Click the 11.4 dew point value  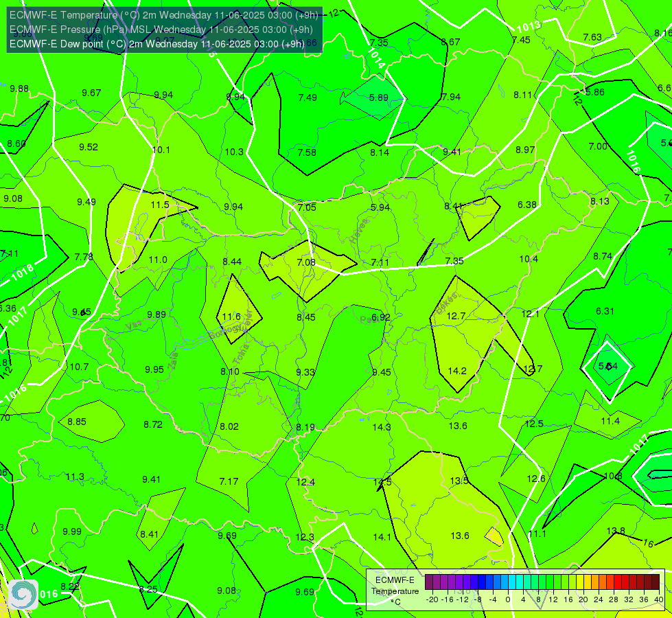click(610, 421)
